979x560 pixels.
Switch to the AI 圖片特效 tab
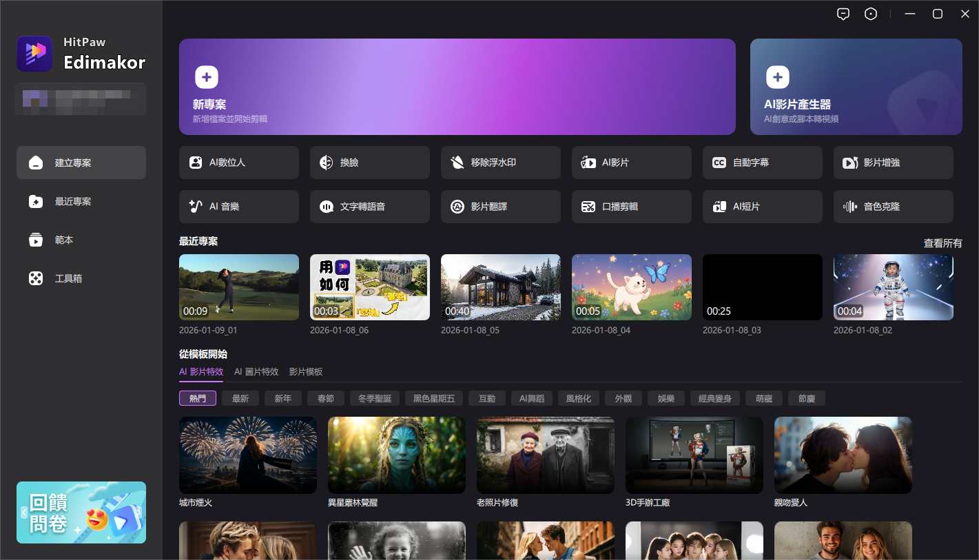[256, 372]
